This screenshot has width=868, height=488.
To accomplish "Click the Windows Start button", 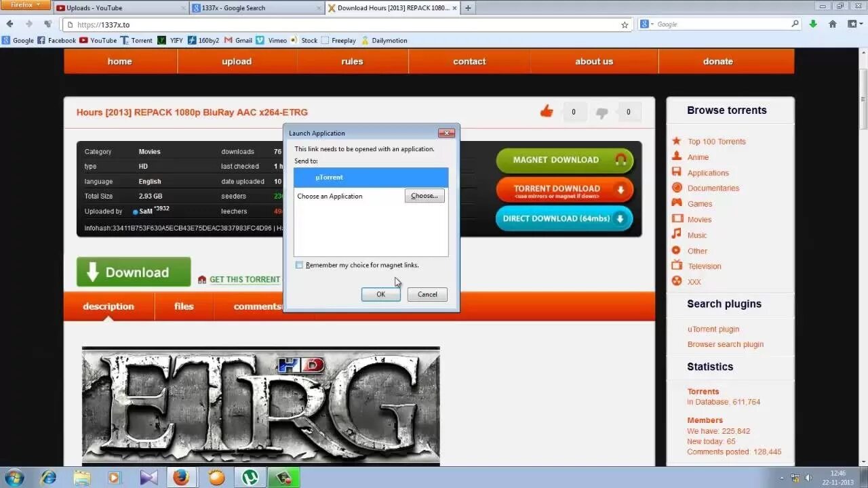I will click(x=14, y=477).
